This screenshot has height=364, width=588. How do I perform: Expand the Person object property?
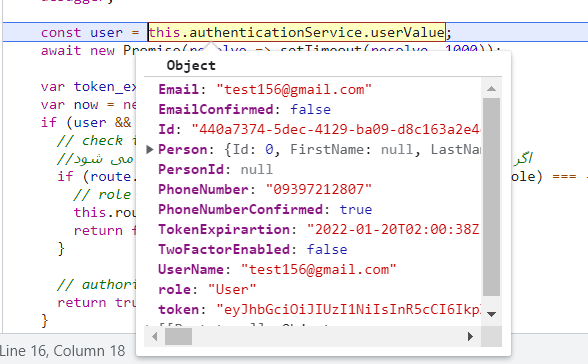pos(150,150)
